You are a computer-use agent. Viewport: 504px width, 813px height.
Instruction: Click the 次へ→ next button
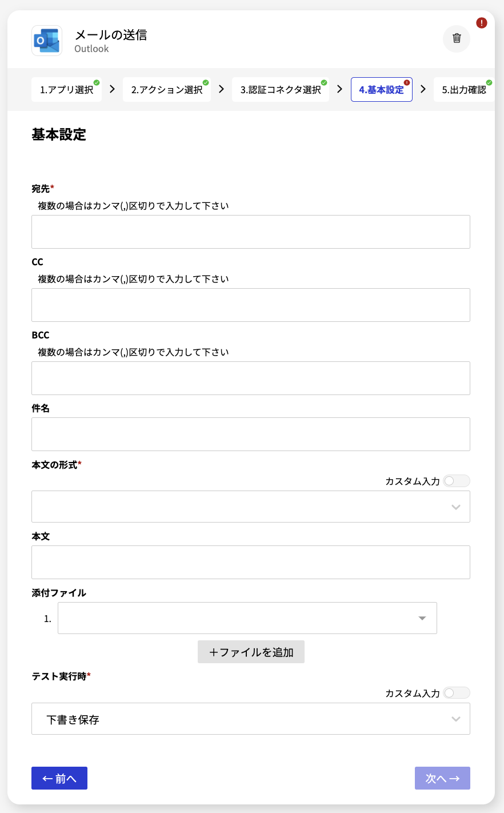click(x=442, y=778)
